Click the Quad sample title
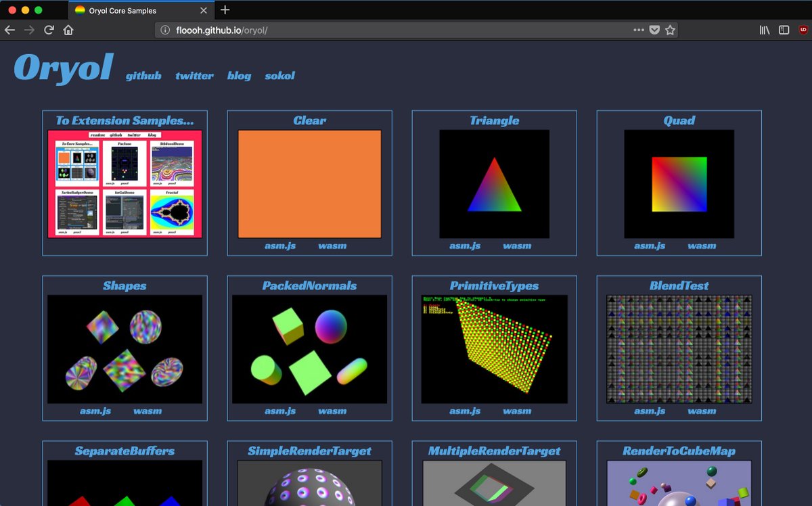812x506 pixels. coord(679,120)
